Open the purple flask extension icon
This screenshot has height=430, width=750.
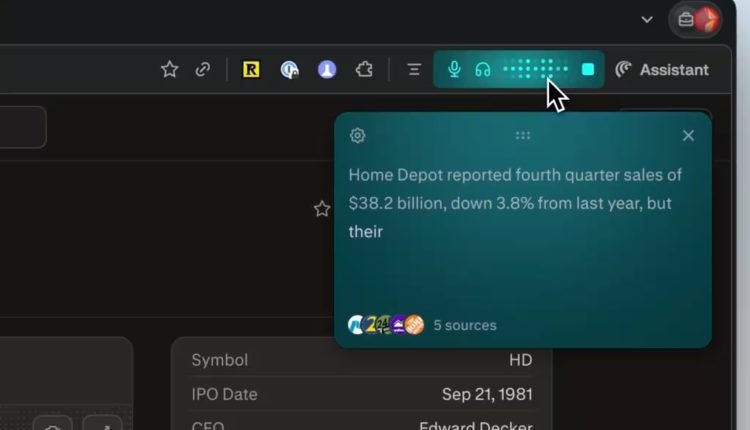point(327,69)
